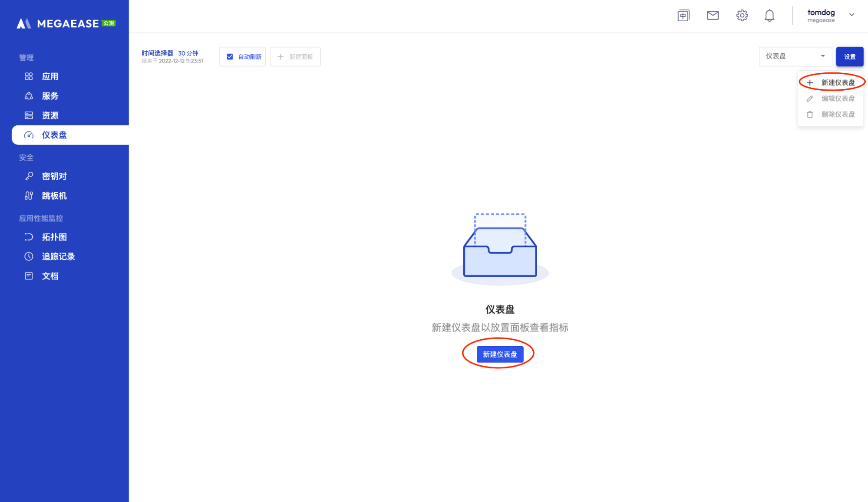Viewport: 868px width, 502px height.
Task: Click the 自动刷新 label text
Action: click(x=250, y=57)
